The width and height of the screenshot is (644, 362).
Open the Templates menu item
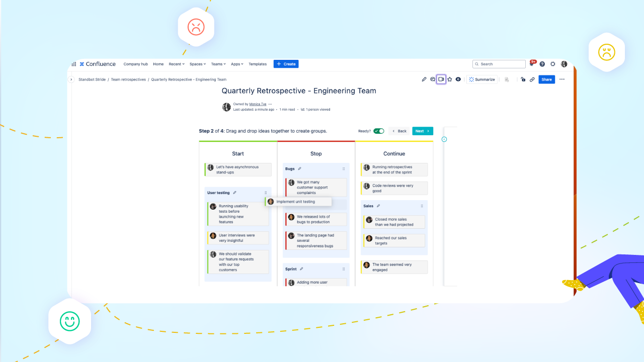[258, 64]
